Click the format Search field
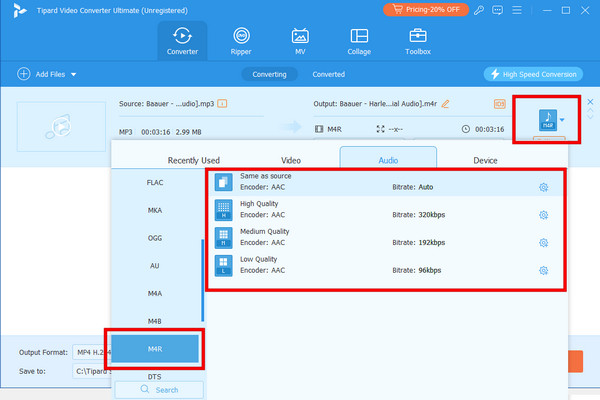Image resolution: width=600 pixels, height=400 pixels. tap(159, 390)
